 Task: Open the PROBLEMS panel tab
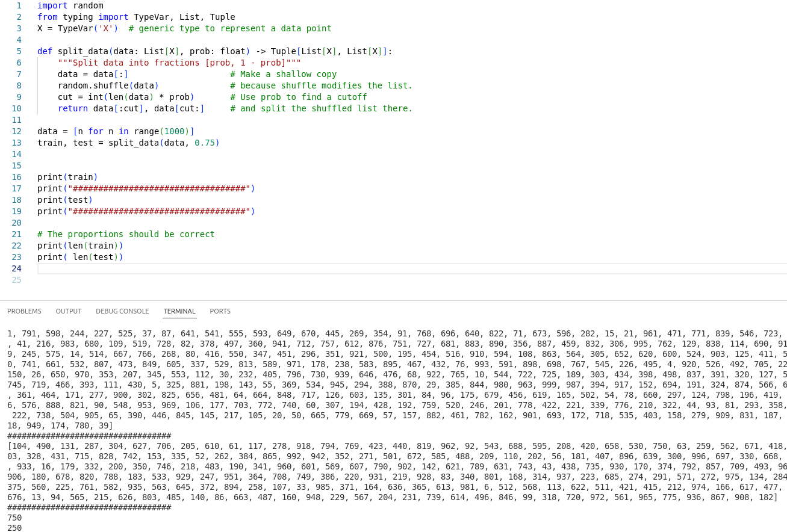coord(24,311)
